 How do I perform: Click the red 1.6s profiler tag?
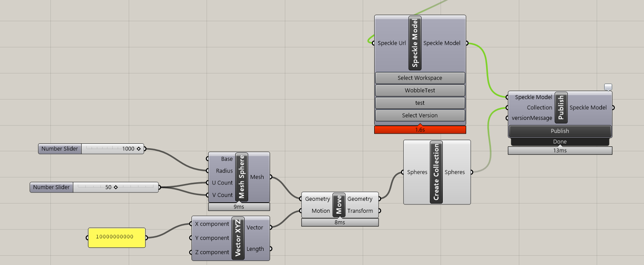[x=420, y=130]
